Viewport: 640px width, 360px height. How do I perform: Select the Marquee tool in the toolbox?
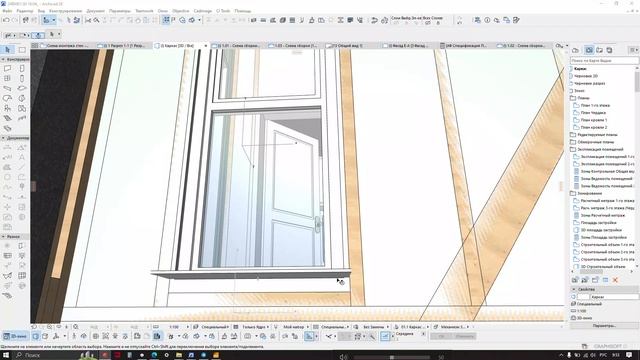point(22,50)
